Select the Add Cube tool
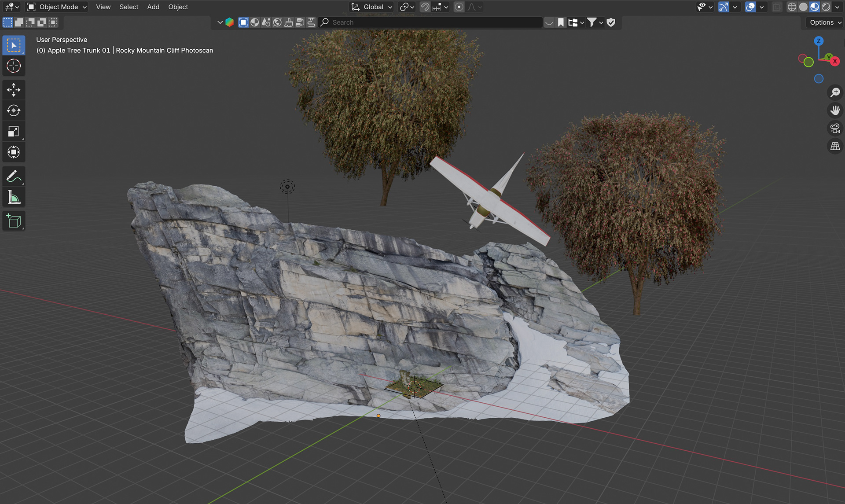Image resolution: width=845 pixels, height=504 pixels. tap(14, 221)
